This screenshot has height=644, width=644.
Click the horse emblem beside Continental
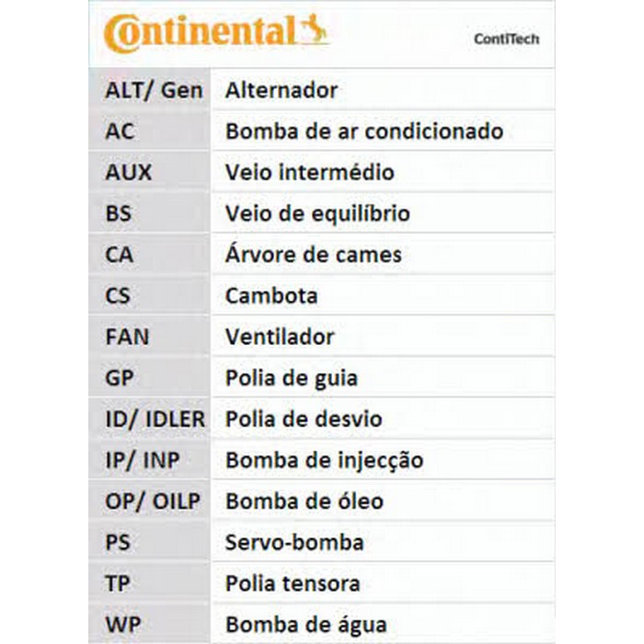click(315, 31)
